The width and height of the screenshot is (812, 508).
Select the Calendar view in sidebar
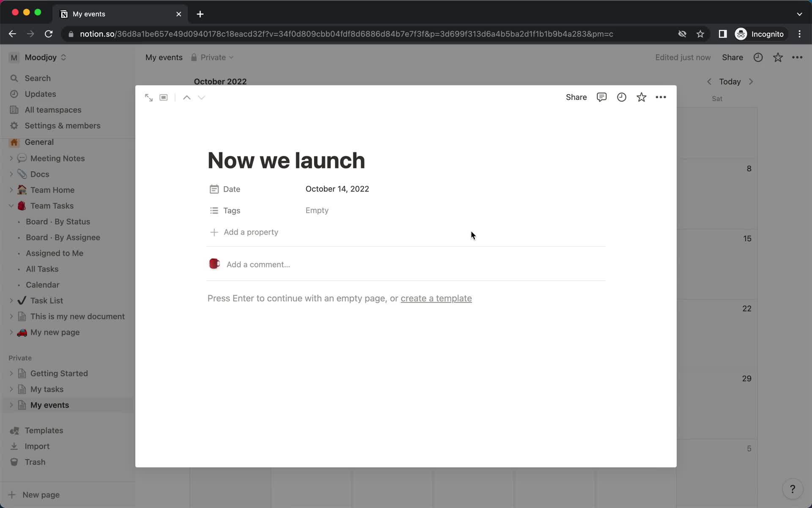pos(43,284)
